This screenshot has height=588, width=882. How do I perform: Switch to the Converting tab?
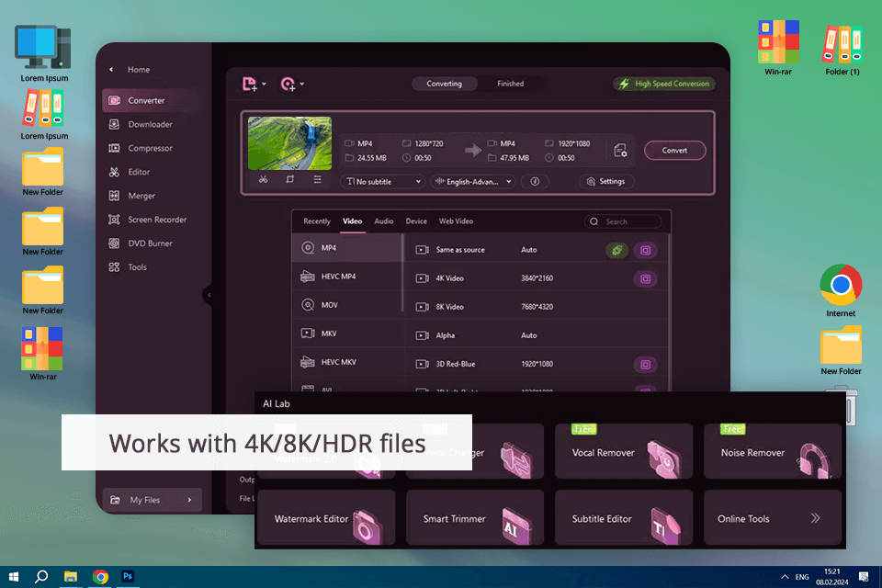[x=445, y=84]
